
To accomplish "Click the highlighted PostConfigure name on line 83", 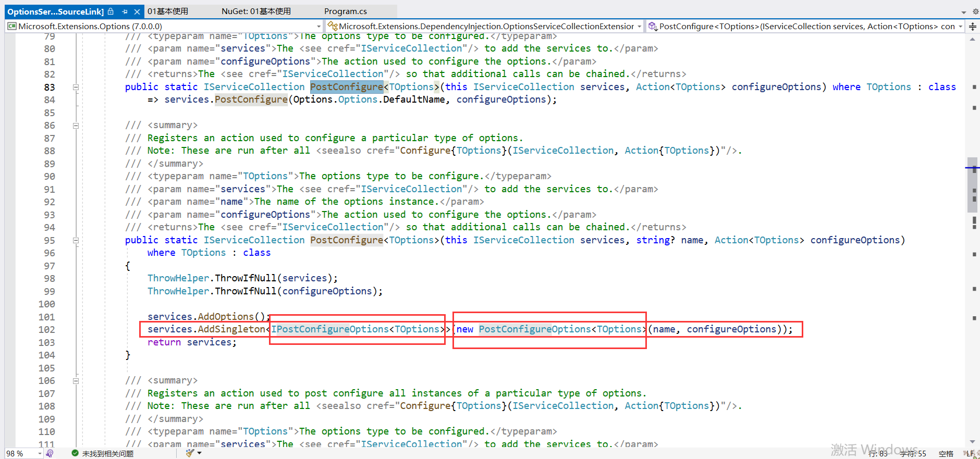I will point(347,87).
